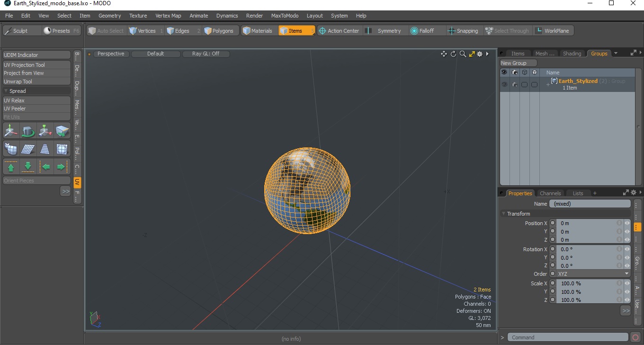Viewport: 644px width, 345px height.
Task: Select the flat grid UV icon
Action: (28, 149)
